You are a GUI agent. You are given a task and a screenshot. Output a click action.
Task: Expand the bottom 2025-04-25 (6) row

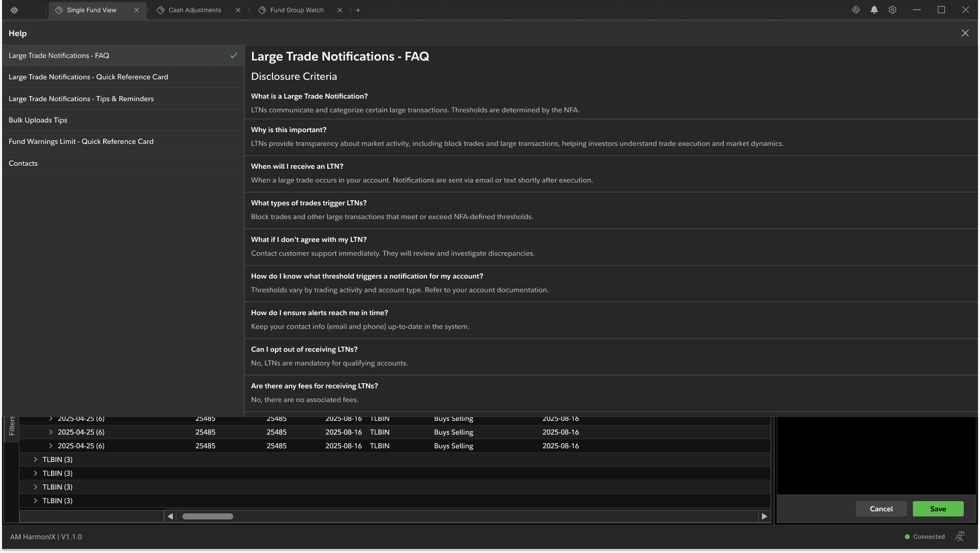point(50,446)
